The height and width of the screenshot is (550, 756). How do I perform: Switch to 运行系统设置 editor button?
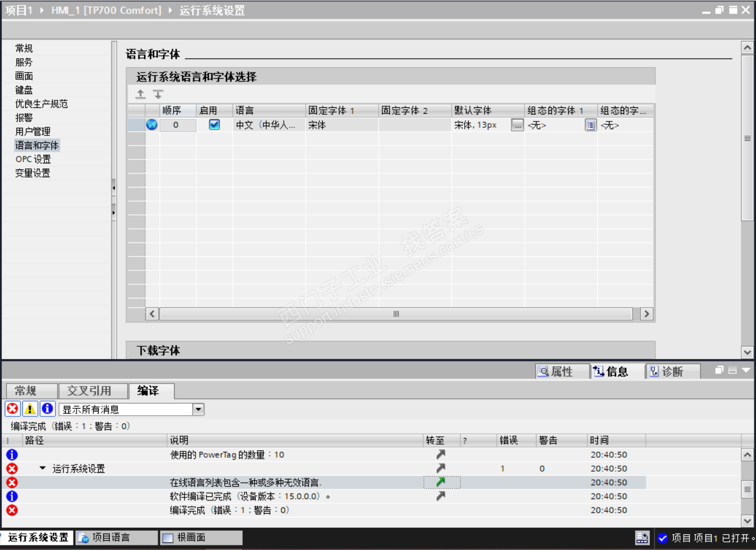click(x=37, y=538)
